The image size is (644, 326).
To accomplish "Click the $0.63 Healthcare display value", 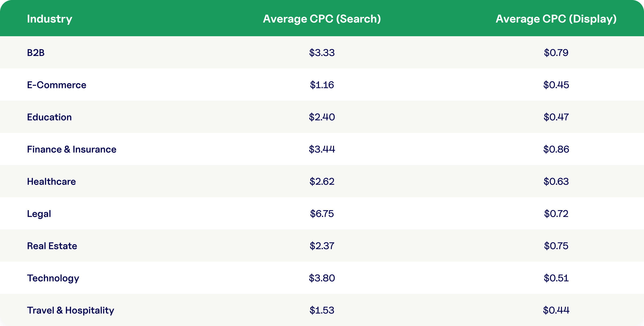I will pyautogui.click(x=556, y=181).
